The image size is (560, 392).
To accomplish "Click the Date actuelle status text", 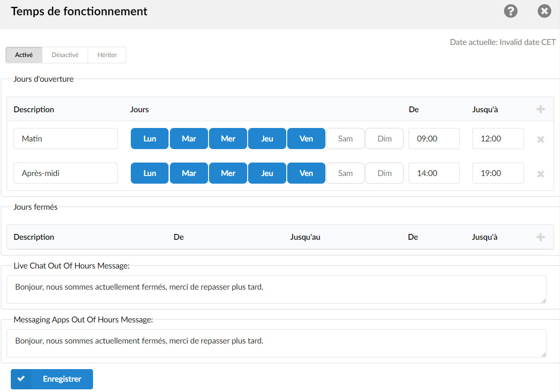I will coord(503,42).
